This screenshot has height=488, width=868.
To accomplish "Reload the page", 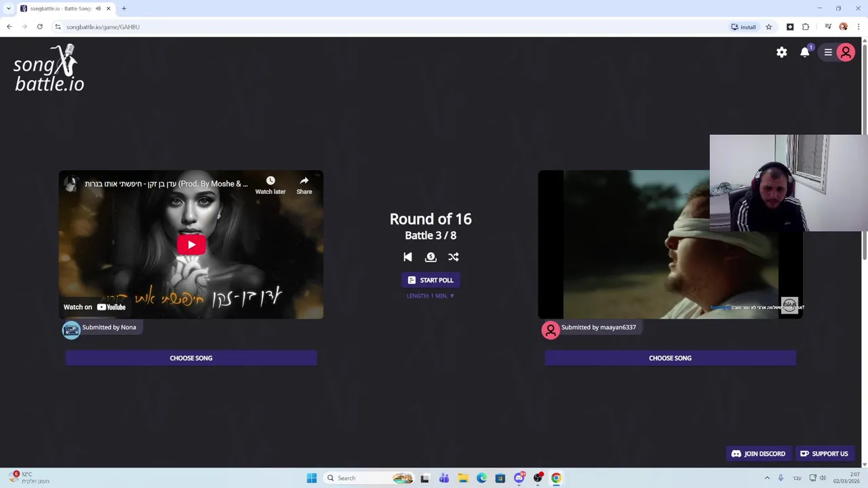I will pos(40,26).
